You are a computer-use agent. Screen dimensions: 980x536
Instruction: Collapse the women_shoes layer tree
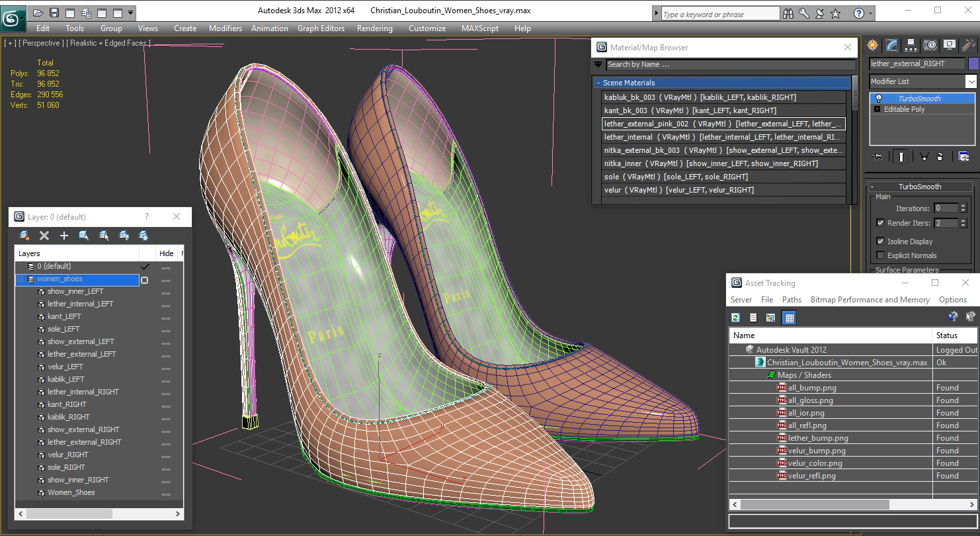click(x=20, y=279)
